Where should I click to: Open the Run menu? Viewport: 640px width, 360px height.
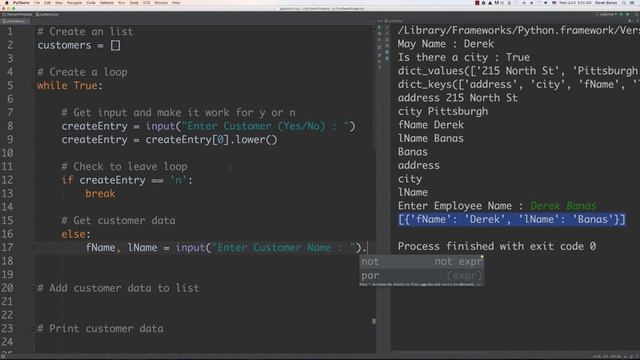pyautogui.click(x=122, y=3)
